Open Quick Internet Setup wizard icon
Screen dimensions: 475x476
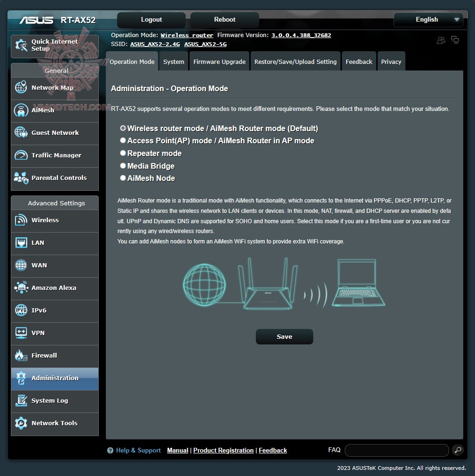(21, 45)
